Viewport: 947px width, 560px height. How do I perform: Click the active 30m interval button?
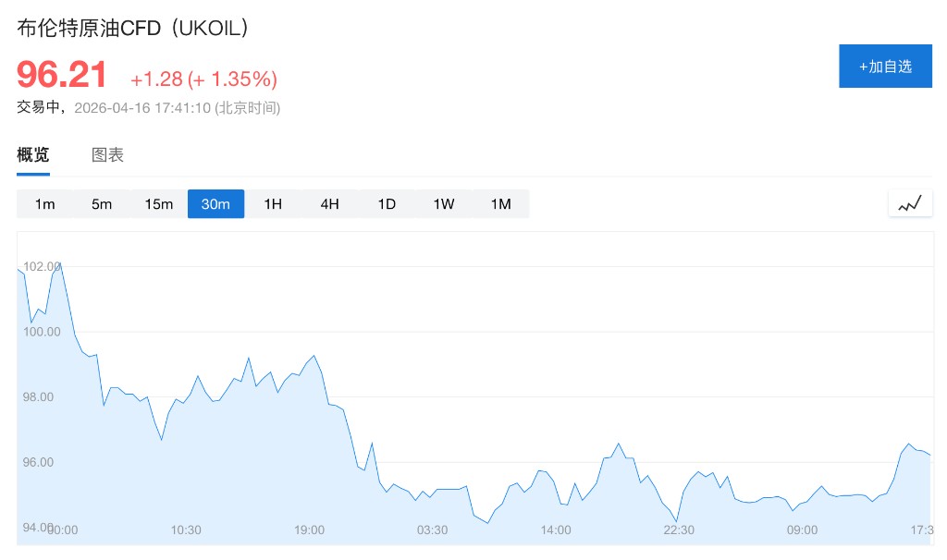click(215, 204)
